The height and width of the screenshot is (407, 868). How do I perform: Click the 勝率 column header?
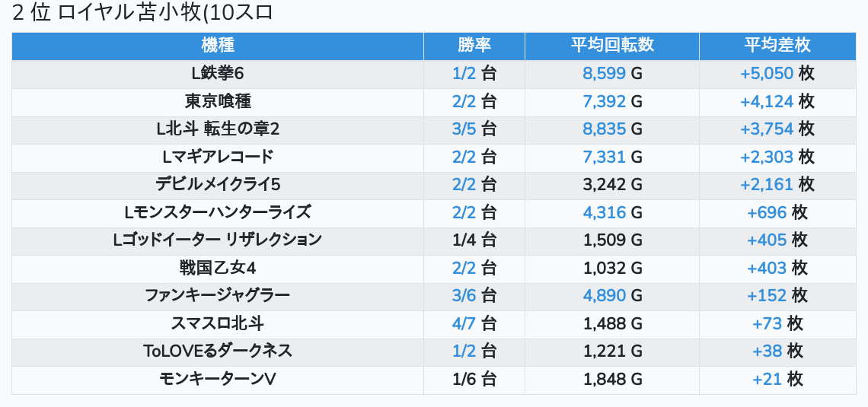(x=474, y=46)
